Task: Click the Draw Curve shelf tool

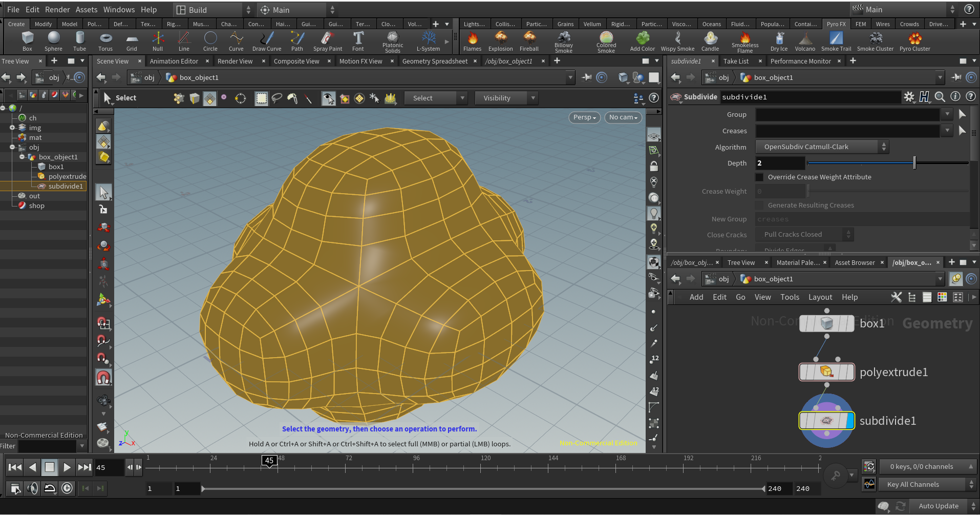Action: [x=267, y=41]
